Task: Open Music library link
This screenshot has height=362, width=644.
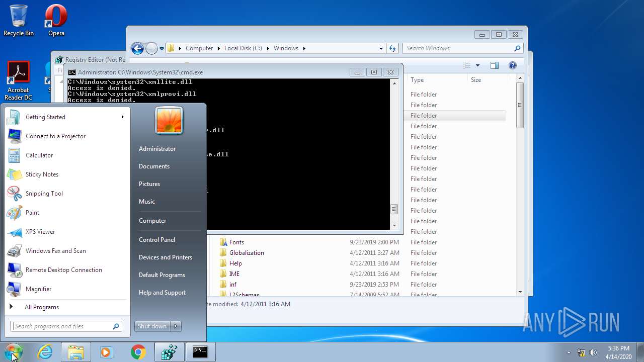Action: click(147, 202)
